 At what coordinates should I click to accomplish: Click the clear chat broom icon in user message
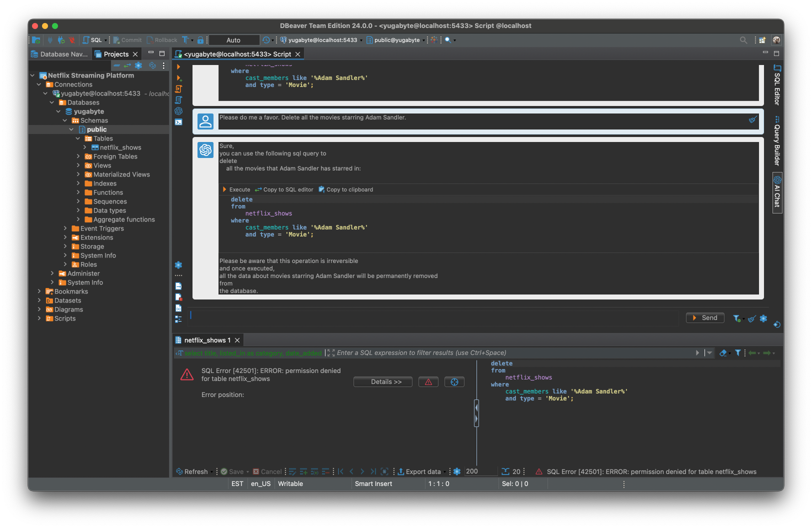[x=752, y=119]
